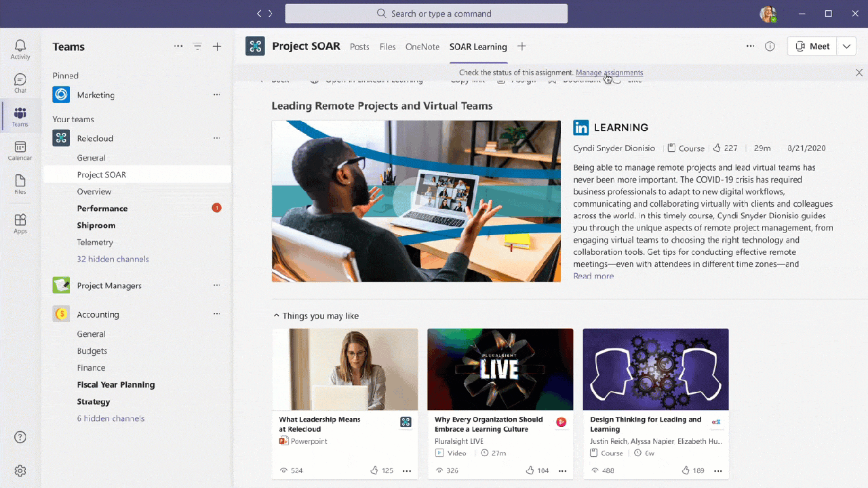Viewport: 868px width, 488px height.
Task: Show Accounting's 6 hidden channels
Action: click(111, 418)
